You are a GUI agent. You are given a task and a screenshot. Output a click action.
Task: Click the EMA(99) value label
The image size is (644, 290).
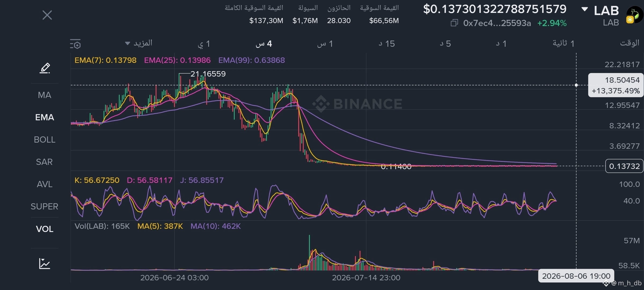[x=252, y=60]
